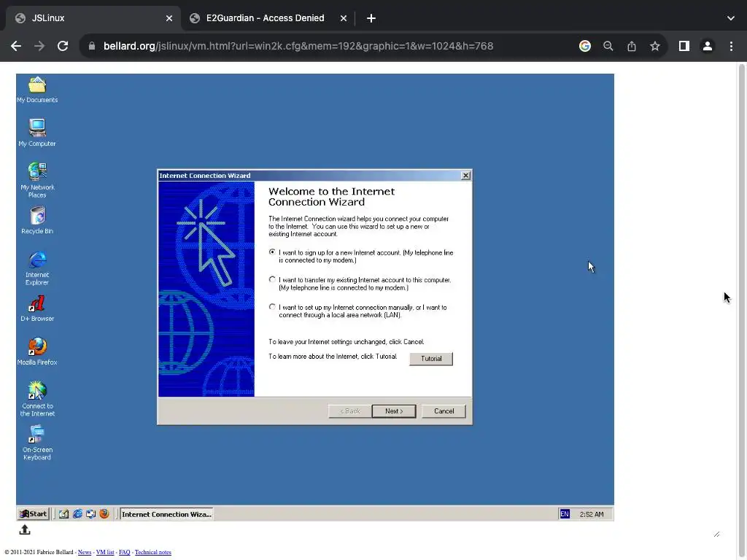The height and width of the screenshot is (560, 747).
Task: Click the zoom magnifier icon in address bar
Action: [608, 46]
